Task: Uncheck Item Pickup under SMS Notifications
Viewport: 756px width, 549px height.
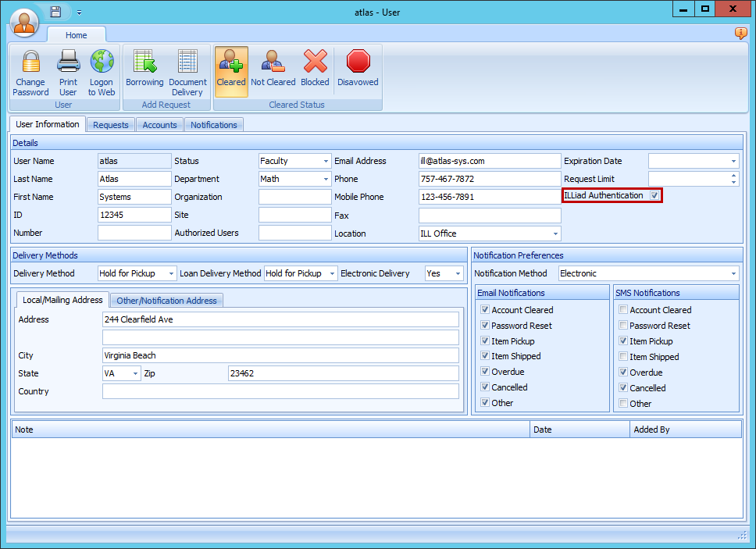Action: point(622,340)
